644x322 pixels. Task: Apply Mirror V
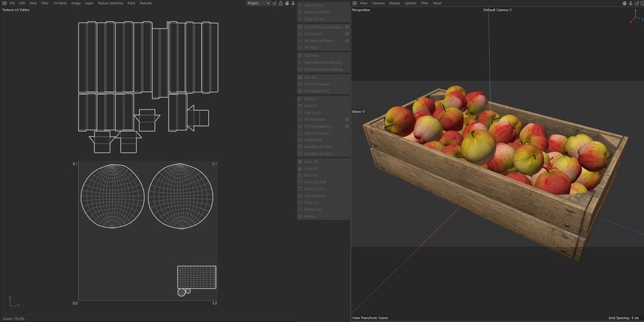point(324,106)
